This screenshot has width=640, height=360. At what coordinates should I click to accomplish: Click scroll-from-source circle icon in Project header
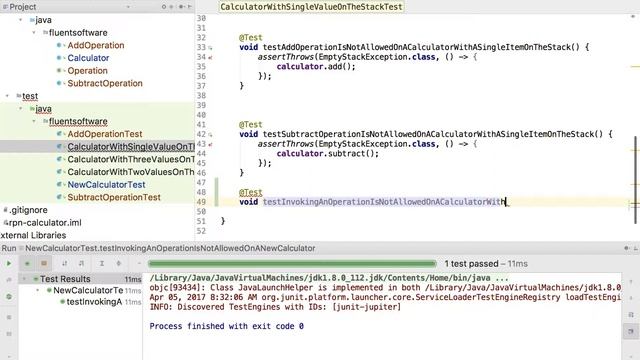(x=164, y=7)
